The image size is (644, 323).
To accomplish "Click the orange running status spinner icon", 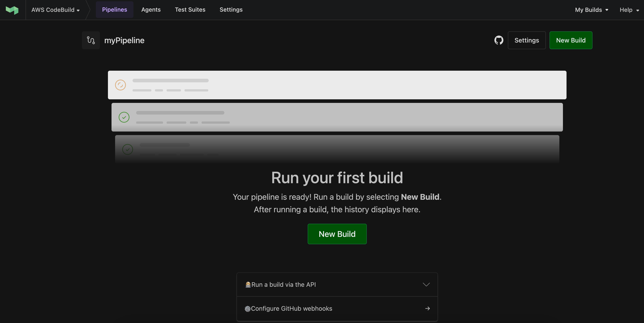I will (120, 85).
